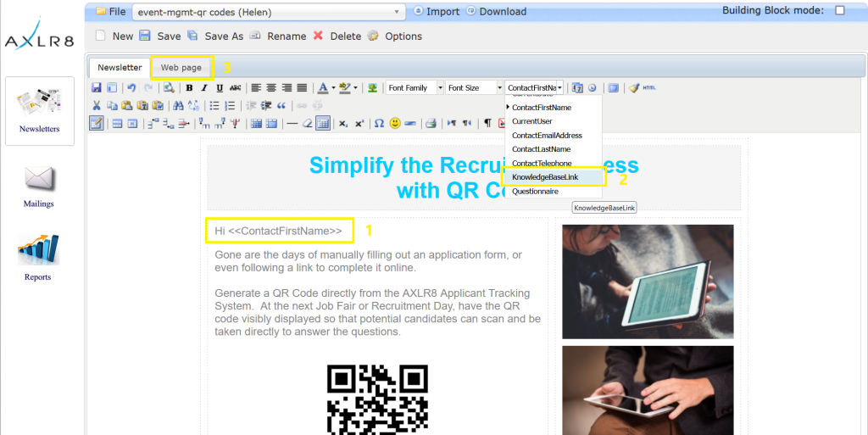Insert an emoticon smiley
The height and width of the screenshot is (435, 868).
tap(395, 123)
